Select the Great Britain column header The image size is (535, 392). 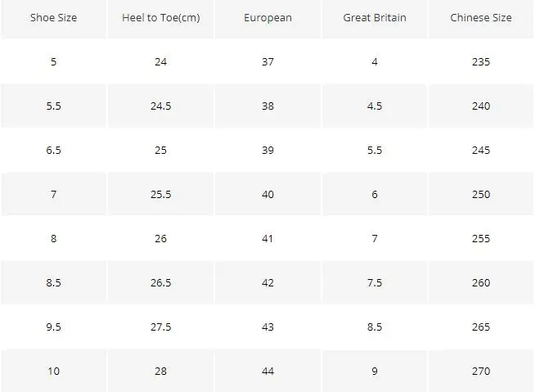[x=375, y=18]
